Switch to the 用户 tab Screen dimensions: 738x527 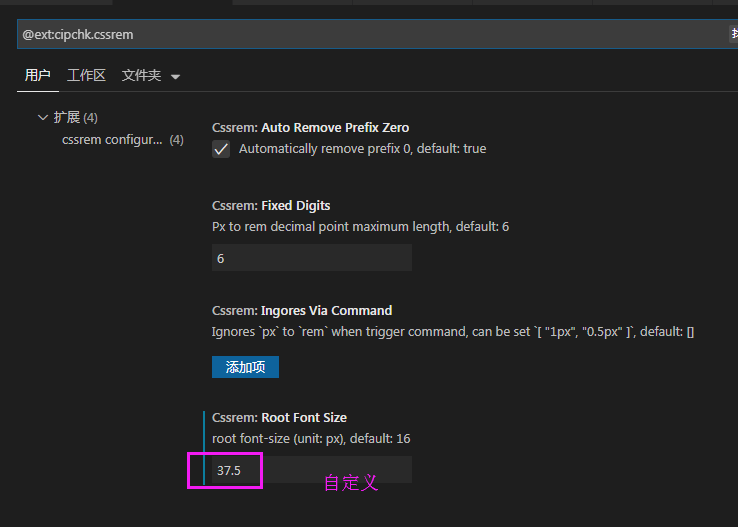point(37,75)
